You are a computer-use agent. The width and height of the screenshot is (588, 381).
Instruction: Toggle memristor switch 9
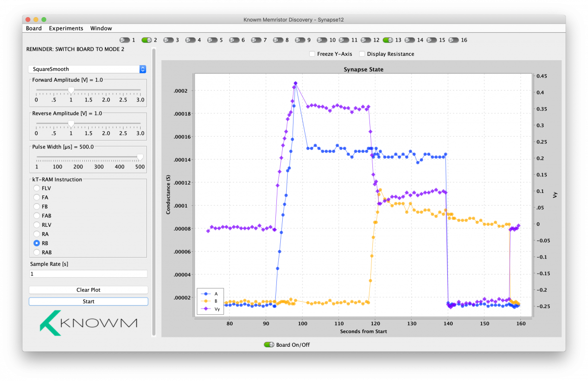[x=301, y=40]
